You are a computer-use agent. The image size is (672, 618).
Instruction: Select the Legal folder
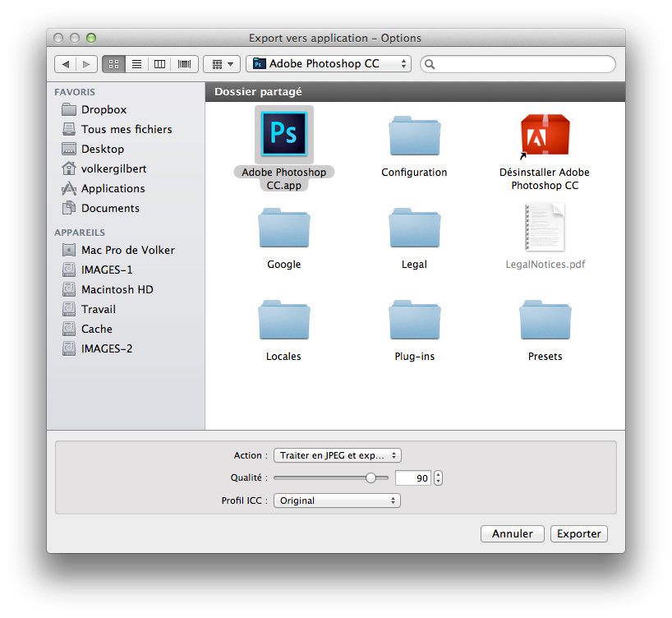coord(414,228)
